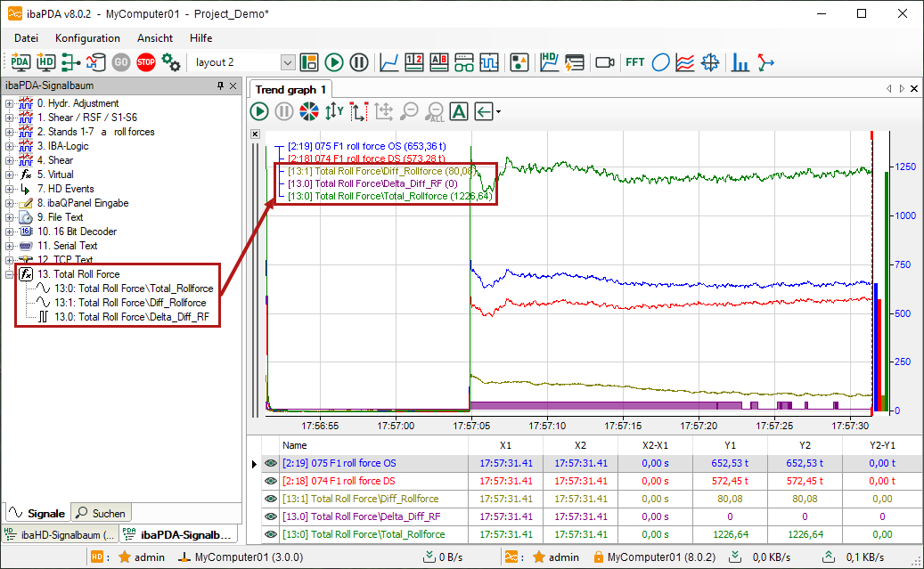Click the camera video view icon

605,62
